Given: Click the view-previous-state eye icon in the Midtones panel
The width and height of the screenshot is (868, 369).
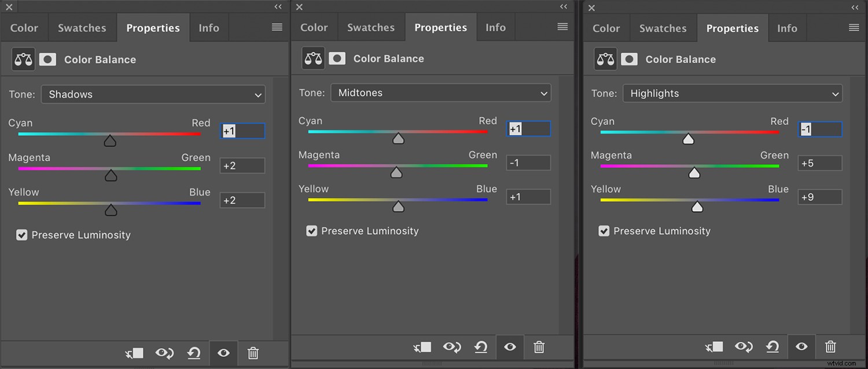Looking at the screenshot, I should pyautogui.click(x=452, y=347).
